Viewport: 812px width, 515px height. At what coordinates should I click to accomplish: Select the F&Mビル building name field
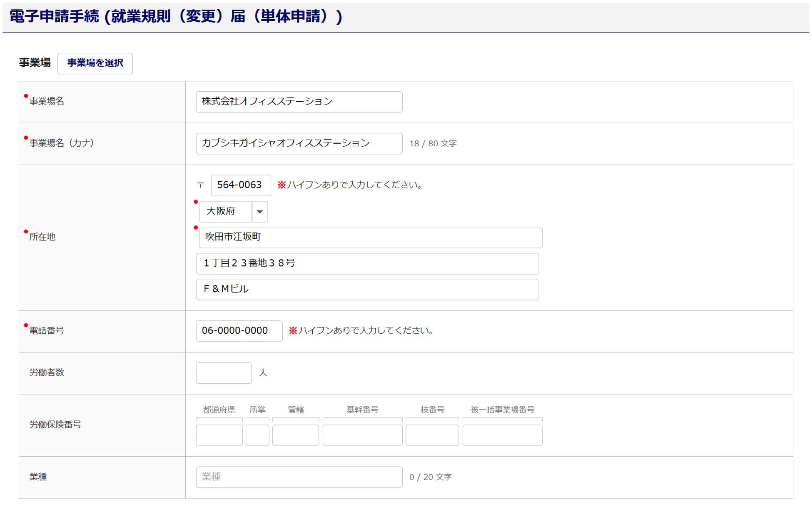pos(367,289)
